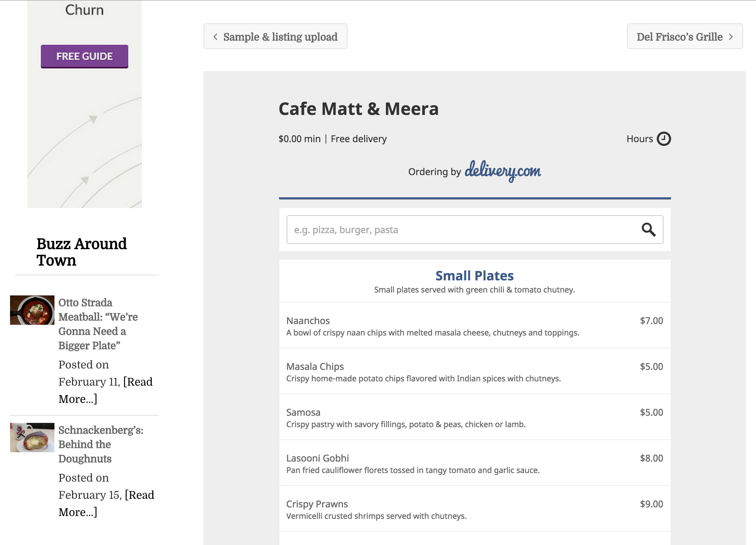Select the Naanchos menu item

475,325
